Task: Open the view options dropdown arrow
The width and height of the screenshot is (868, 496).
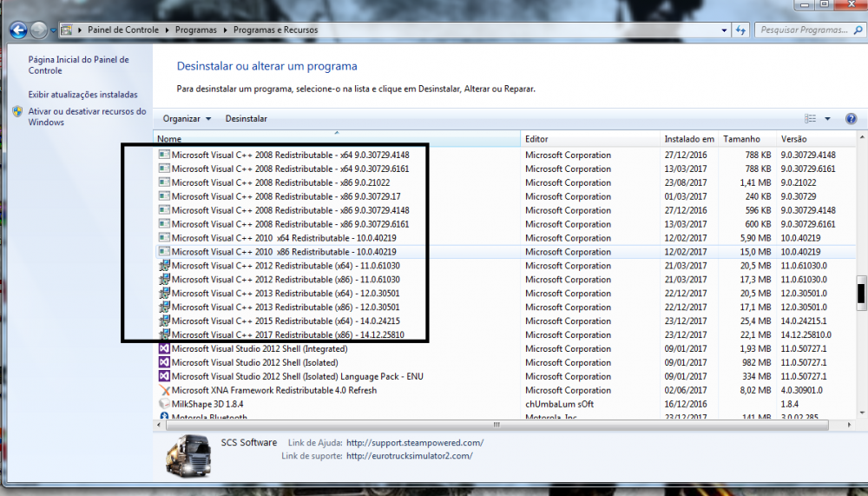Action: click(x=827, y=119)
